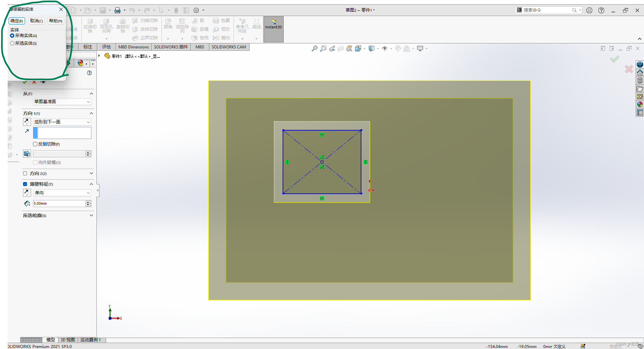Open SOLIDWORKS Resources home icon in the task pane
644x349 pixels.
pyautogui.click(x=640, y=72)
